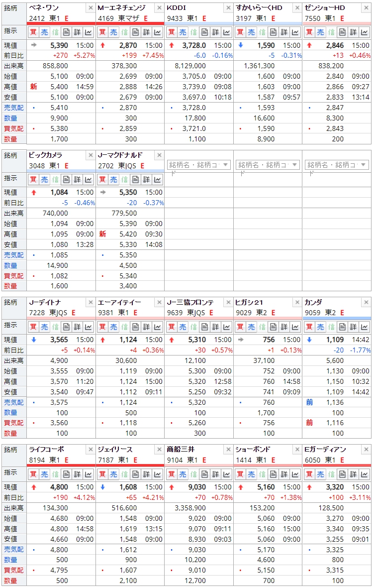Remove KDDI panel with its X icon

[x=229, y=7]
